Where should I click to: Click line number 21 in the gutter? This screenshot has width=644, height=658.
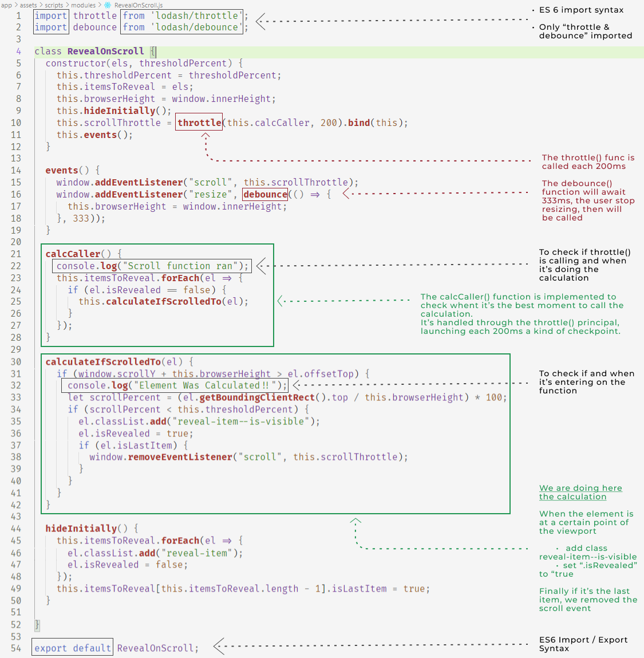(16, 254)
